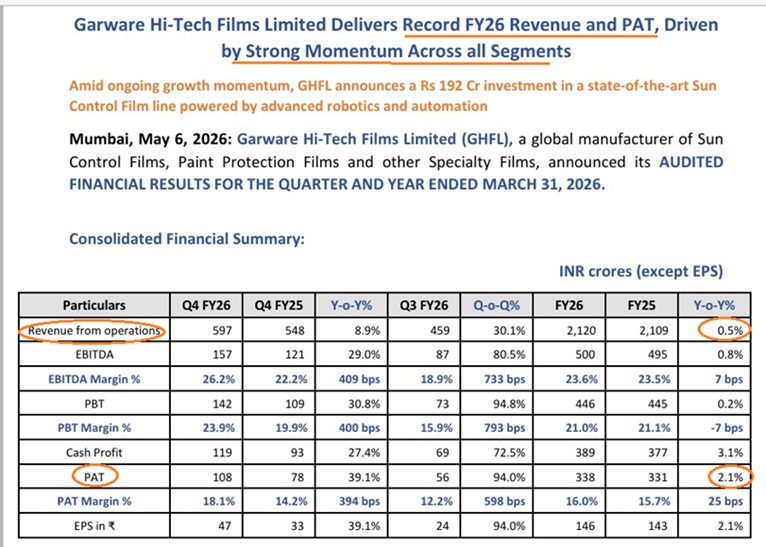The width and height of the screenshot is (766, 547).
Task: Click the 'FY26' column header
Action: 569,305
